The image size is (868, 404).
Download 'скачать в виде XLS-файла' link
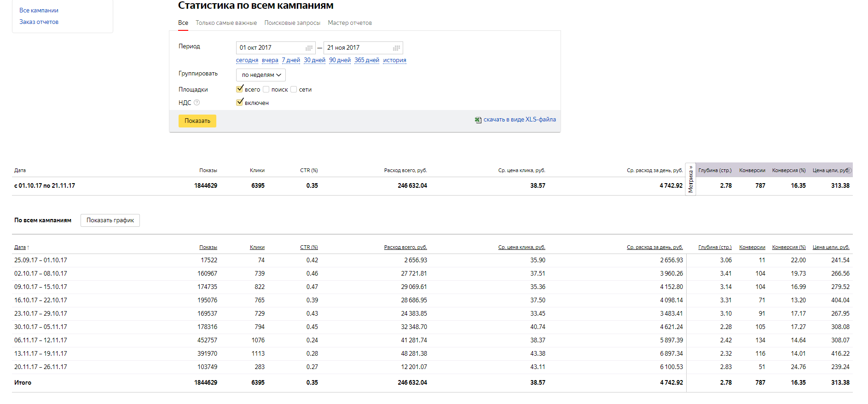520,120
